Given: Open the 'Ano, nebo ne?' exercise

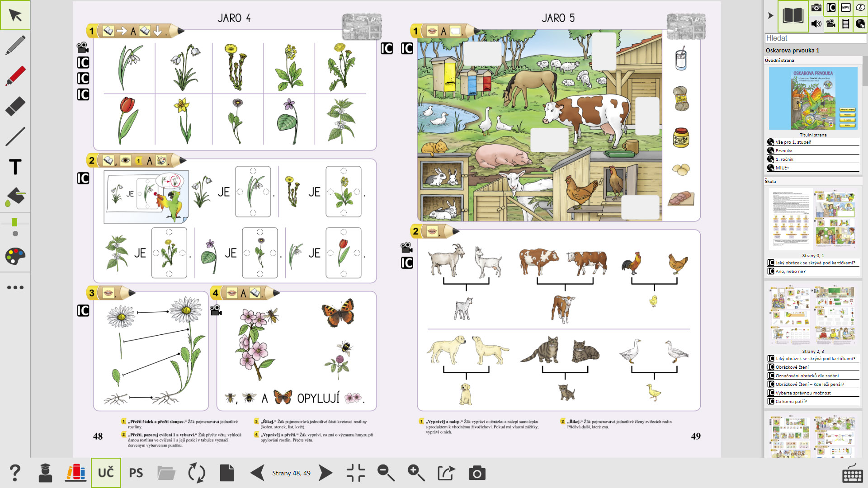Looking at the screenshot, I should (813, 271).
